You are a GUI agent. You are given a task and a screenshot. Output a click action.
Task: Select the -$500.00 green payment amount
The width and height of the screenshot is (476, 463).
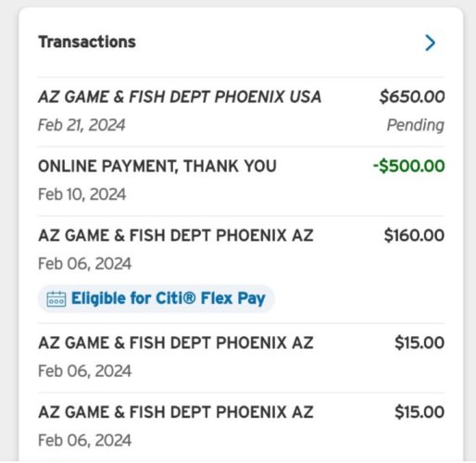[x=409, y=166]
